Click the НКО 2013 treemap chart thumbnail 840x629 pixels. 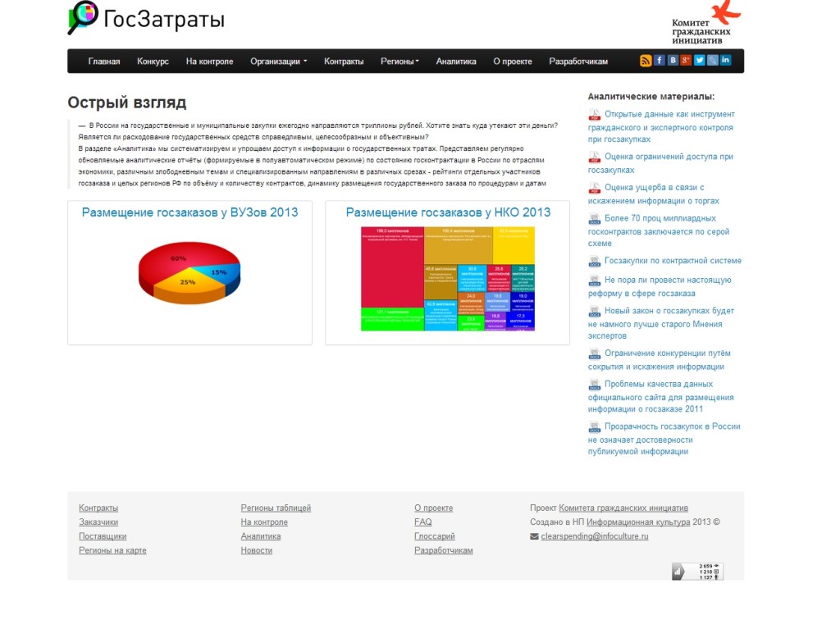coord(447,279)
